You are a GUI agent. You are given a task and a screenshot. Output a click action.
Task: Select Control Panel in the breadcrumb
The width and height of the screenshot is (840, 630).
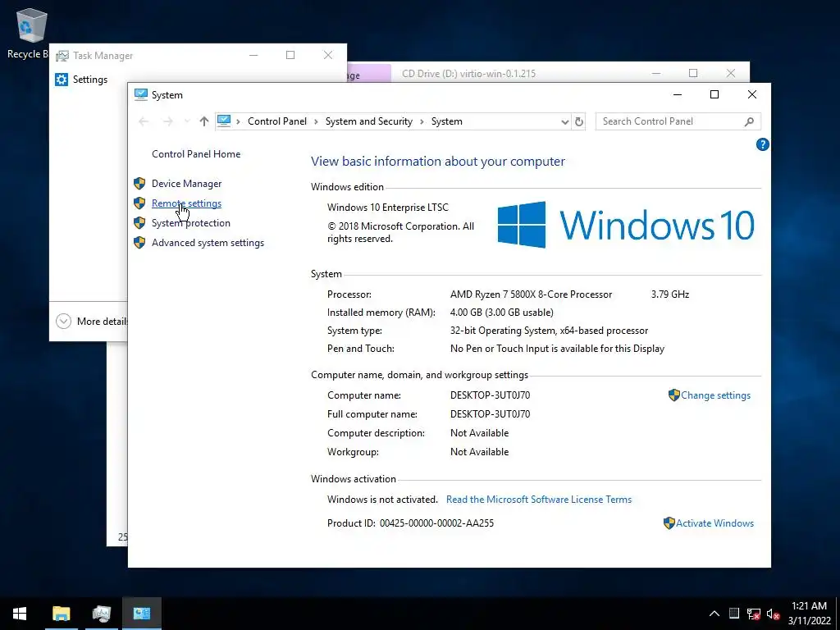coord(277,121)
